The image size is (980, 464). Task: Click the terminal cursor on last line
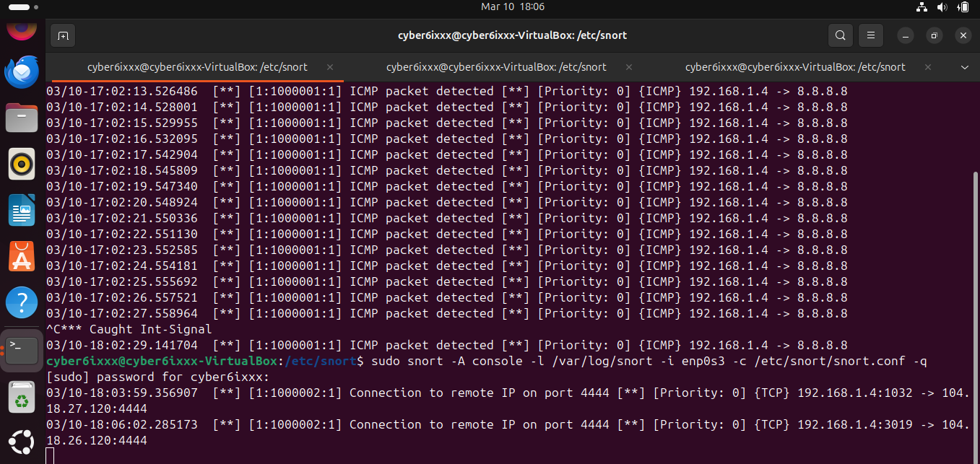50,455
